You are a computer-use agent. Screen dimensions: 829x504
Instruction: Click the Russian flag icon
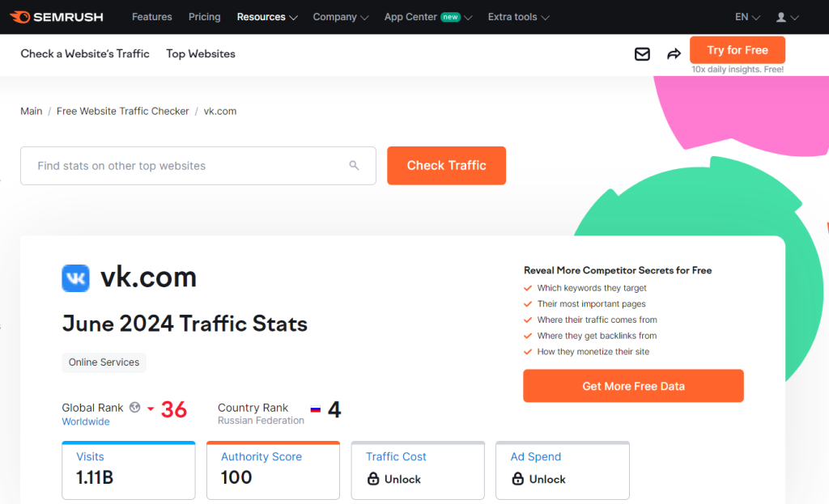pyautogui.click(x=315, y=409)
